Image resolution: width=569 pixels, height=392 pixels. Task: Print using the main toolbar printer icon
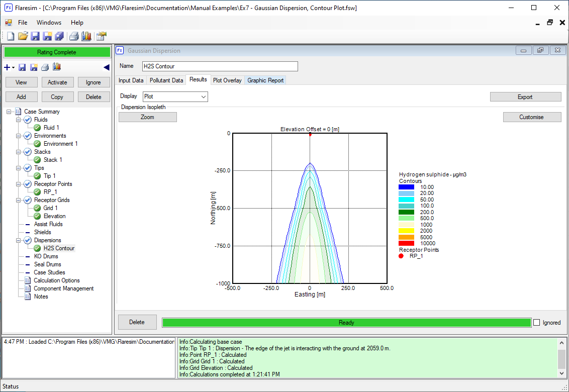pos(74,36)
